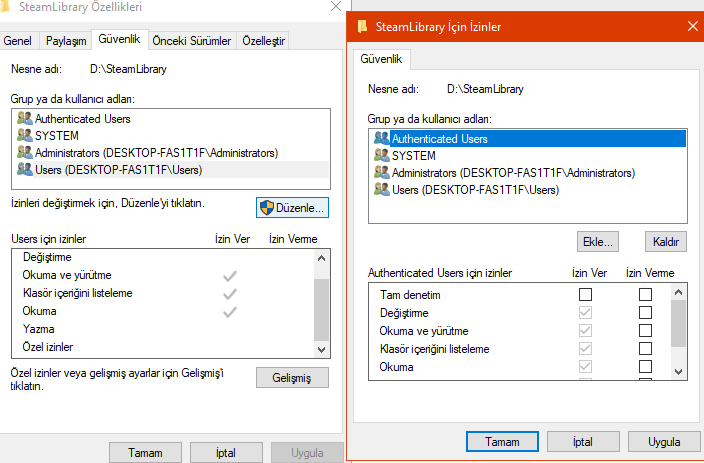Click Yazma row in Properties permissions

tap(163, 329)
